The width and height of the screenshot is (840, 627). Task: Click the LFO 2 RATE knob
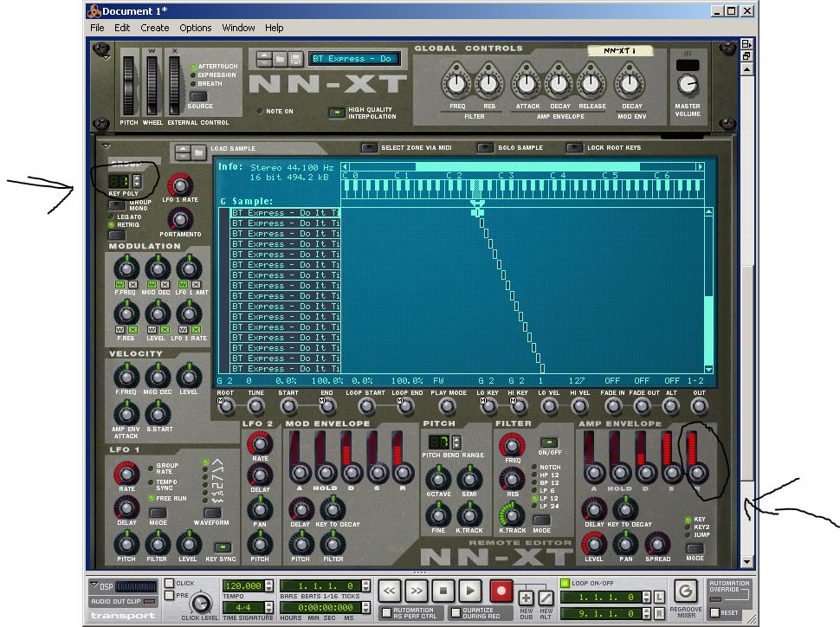260,443
